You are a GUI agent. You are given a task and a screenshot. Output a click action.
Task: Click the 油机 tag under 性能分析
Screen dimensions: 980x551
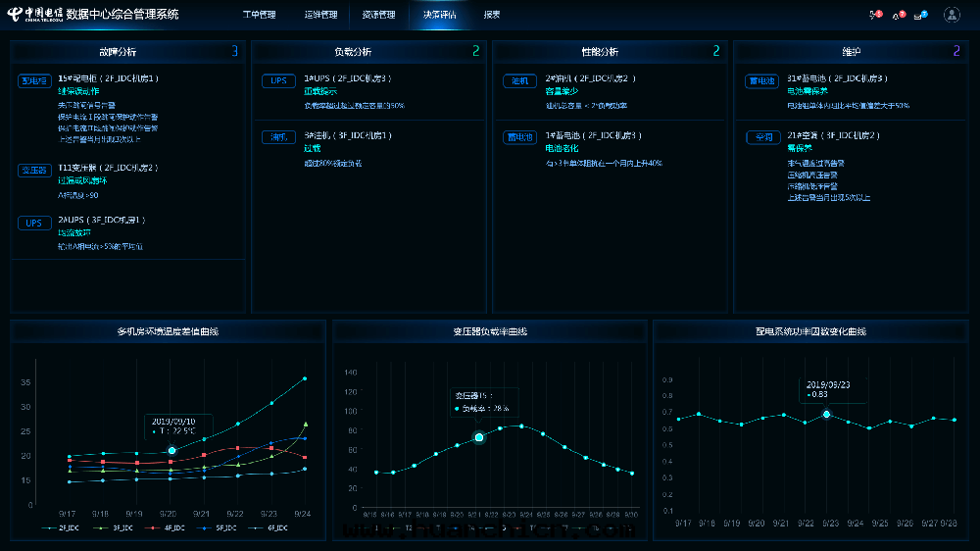pyautogui.click(x=518, y=80)
